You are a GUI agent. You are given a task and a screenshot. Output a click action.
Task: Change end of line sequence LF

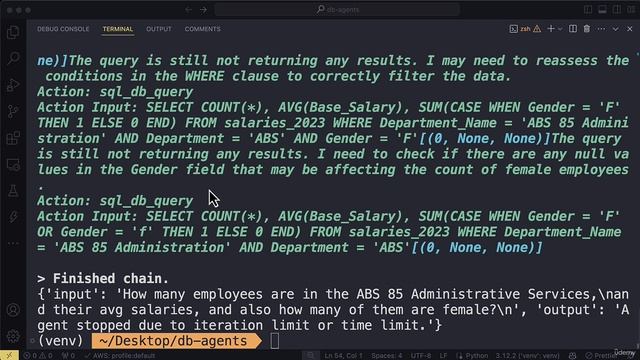pyautogui.click(x=444, y=356)
